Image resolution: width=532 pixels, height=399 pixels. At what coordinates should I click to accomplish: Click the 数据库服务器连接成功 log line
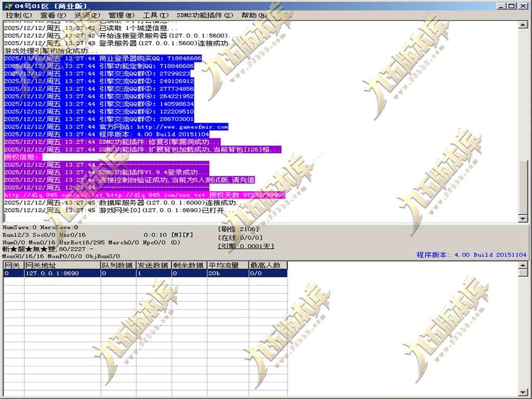coord(125,203)
